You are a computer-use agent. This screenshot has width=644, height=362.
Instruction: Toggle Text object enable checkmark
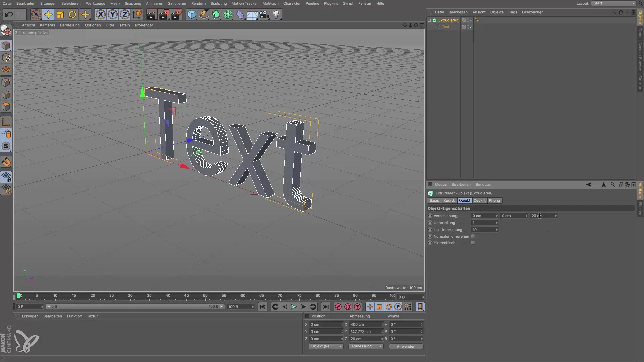click(471, 27)
